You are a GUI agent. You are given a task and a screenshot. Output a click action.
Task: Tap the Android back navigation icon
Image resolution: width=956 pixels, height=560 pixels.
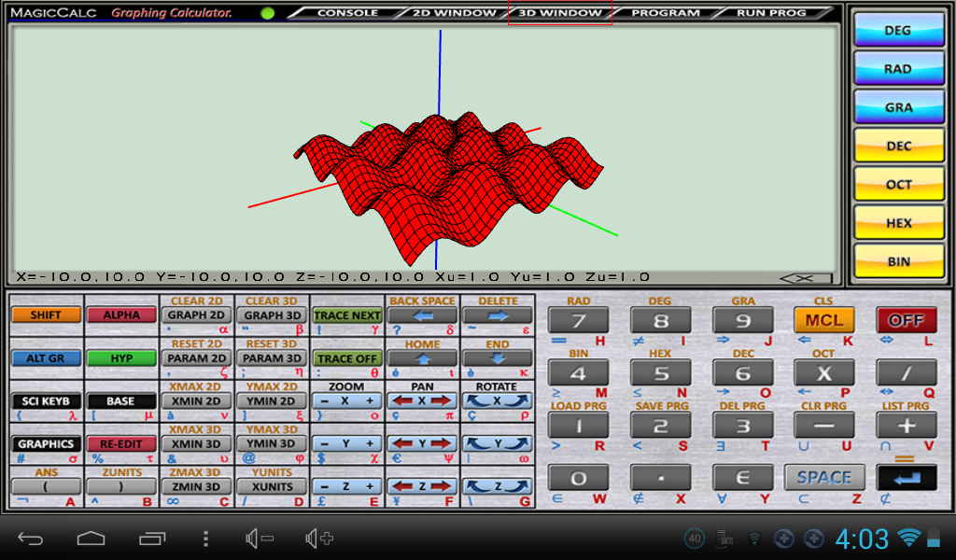coord(31,539)
